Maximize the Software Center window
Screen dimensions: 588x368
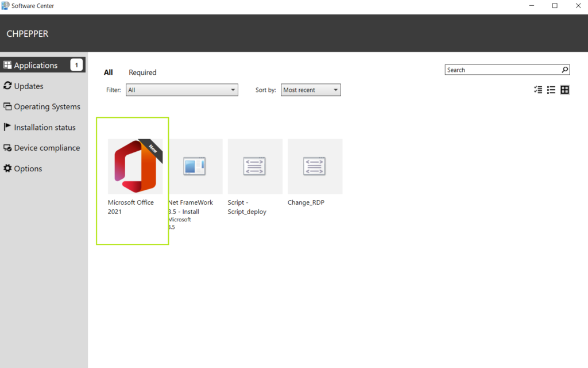(x=555, y=6)
